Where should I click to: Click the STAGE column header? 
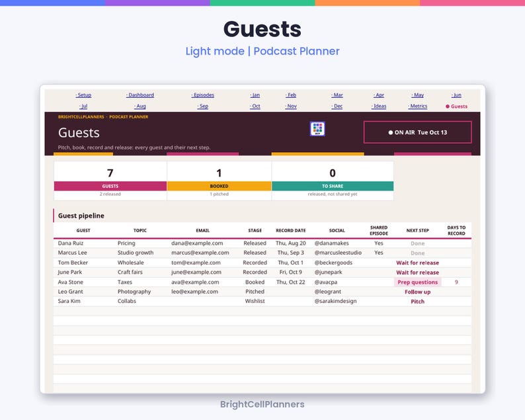coord(255,230)
